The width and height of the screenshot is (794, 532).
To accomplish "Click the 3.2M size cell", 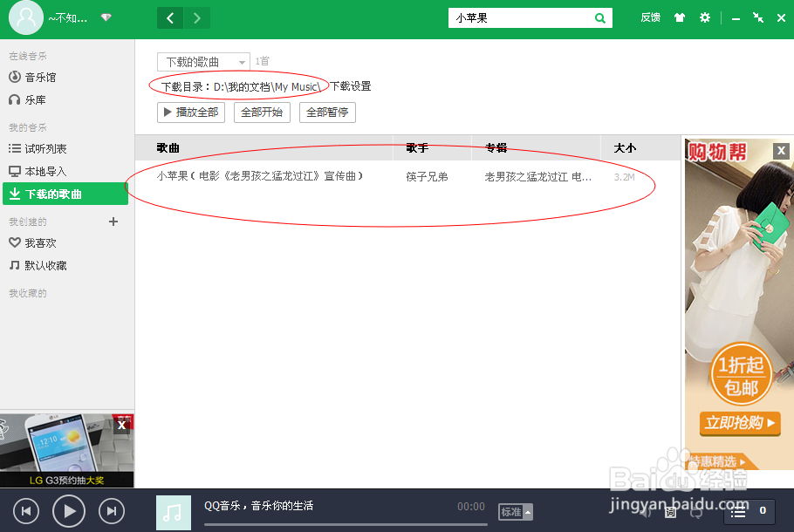I will [x=624, y=177].
